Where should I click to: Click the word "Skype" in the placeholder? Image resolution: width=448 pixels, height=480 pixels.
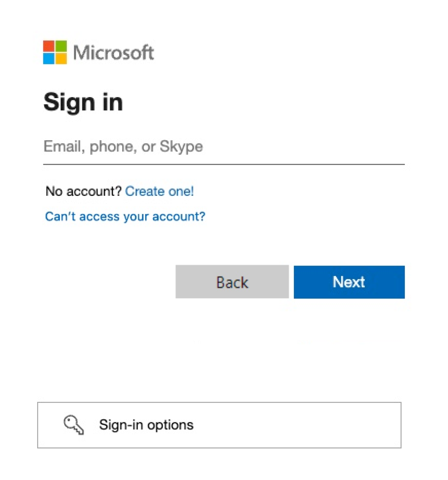click(x=181, y=147)
